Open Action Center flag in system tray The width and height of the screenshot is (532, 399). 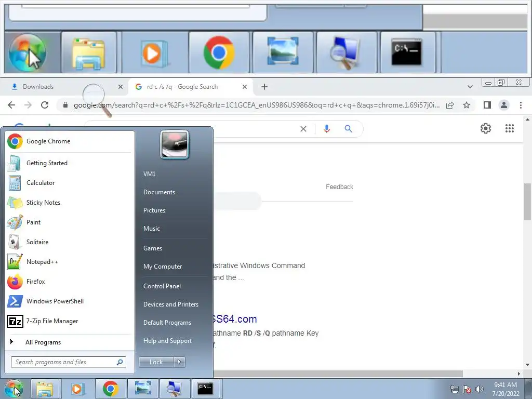pos(467,389)
